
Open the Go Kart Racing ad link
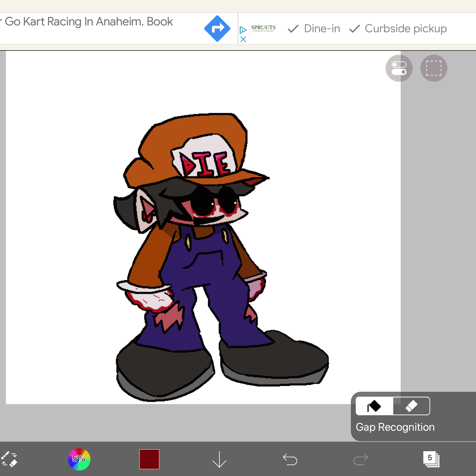point(88,22)
